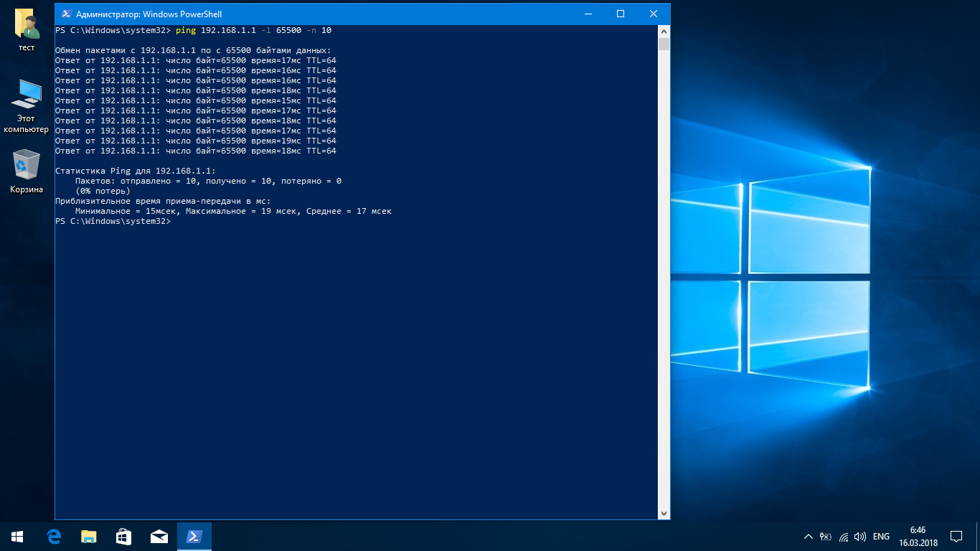Open the Start menu
Image resolution: width=980 pixels, height=551 pixels.
pos(17,536)
